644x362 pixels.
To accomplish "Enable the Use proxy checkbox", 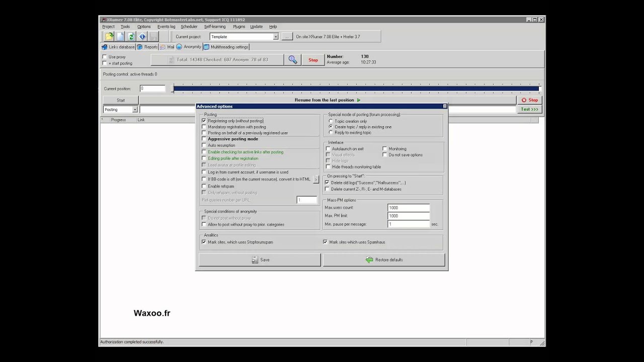I will pos(105,57).
